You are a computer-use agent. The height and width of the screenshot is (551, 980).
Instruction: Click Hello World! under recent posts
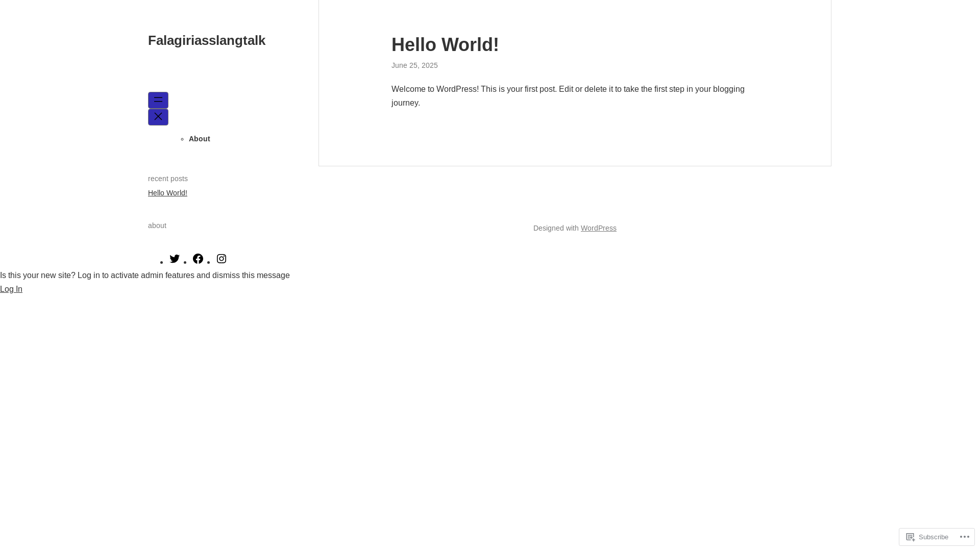pyautogui.click(x=167, y=193)
